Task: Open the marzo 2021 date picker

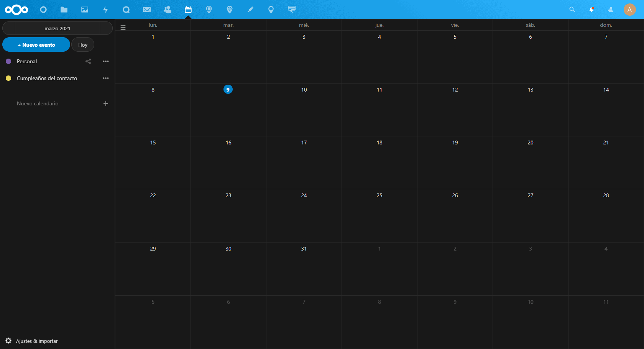Action: tap(58, 28)
